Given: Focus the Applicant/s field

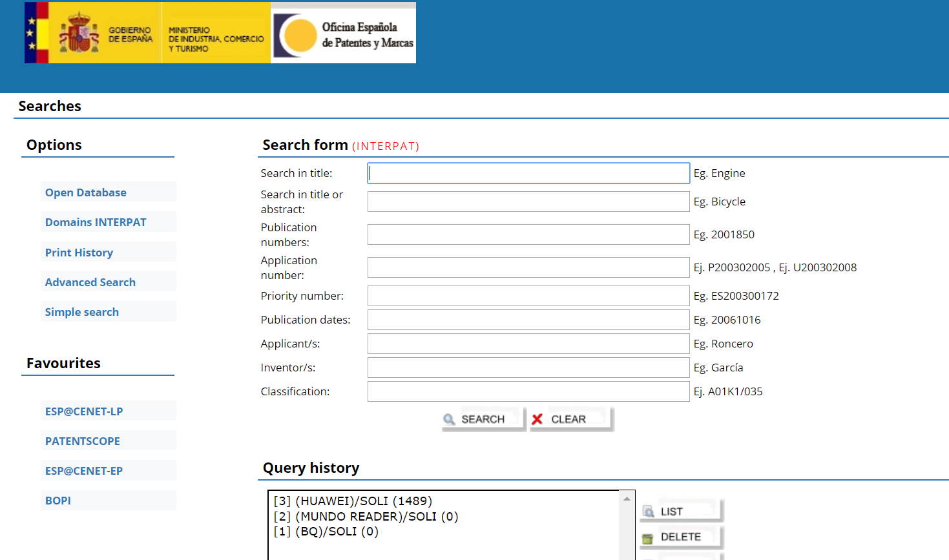Looking at the screenshot, I should pos(528,344).
